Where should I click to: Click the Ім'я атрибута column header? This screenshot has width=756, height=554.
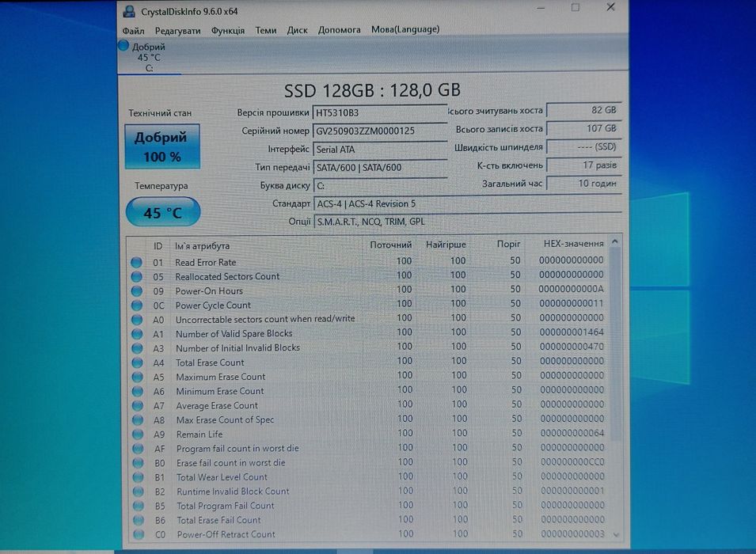pos(203,246)
